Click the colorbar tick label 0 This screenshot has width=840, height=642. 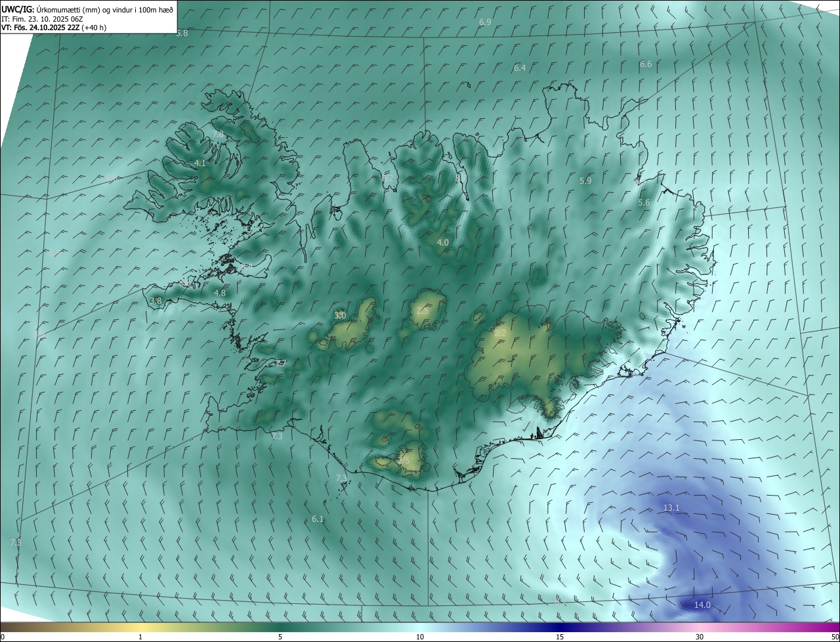coord(3,637)
